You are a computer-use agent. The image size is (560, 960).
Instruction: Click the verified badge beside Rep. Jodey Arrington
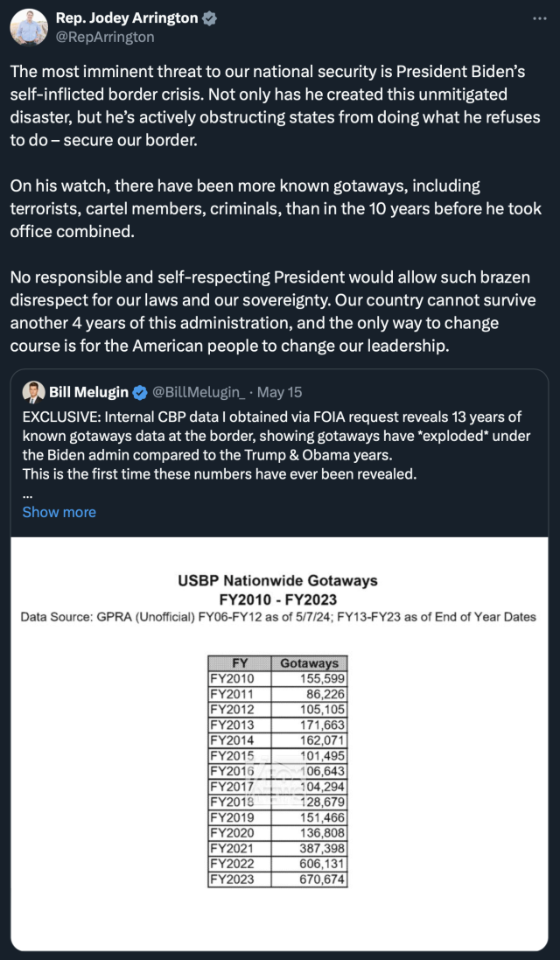[x=210, y=18]
